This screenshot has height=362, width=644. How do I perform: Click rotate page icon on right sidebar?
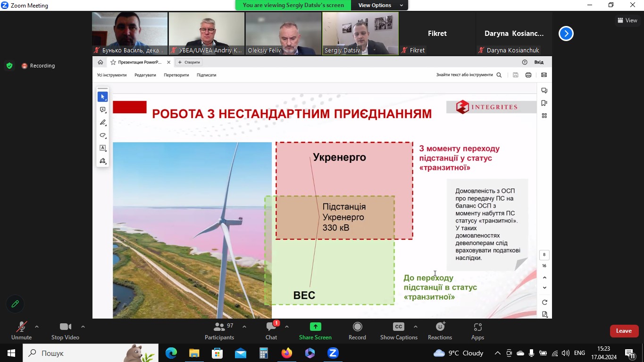[x=544, y=302]
